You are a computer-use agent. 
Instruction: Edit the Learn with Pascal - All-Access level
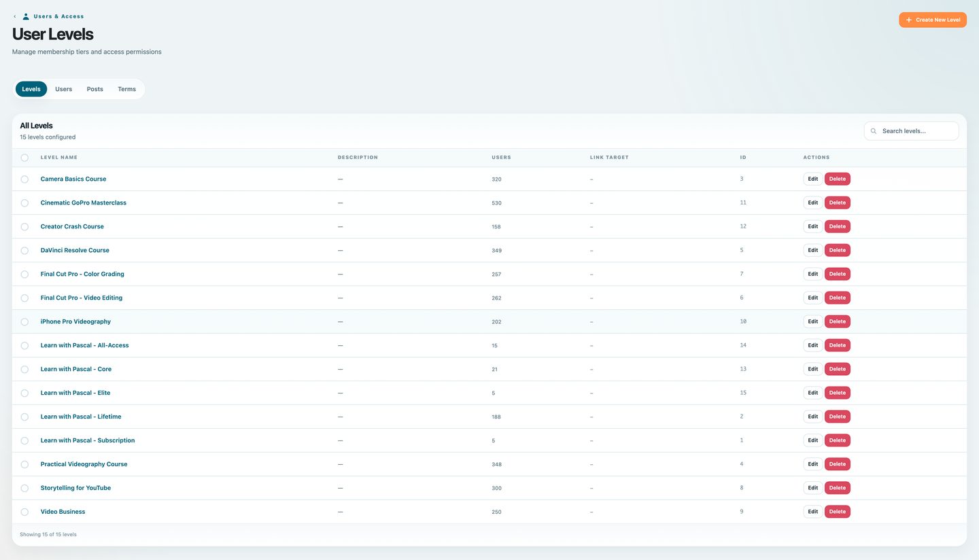813,345
